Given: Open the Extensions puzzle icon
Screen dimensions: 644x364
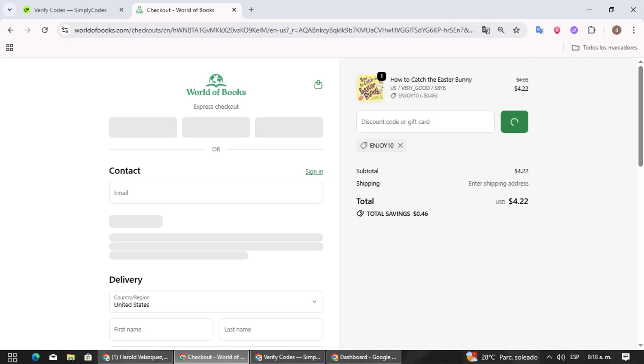Looking at the screenshot, I should pyautogui.click(x=591, y=30).
